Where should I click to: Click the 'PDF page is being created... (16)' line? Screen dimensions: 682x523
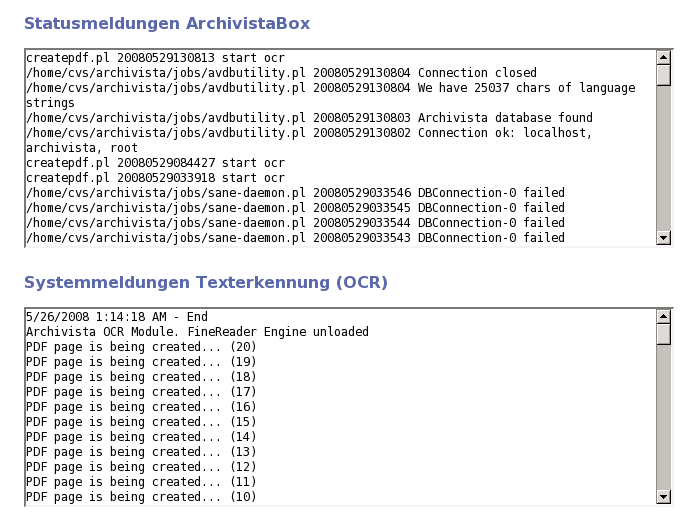click(x=141, y=407)
